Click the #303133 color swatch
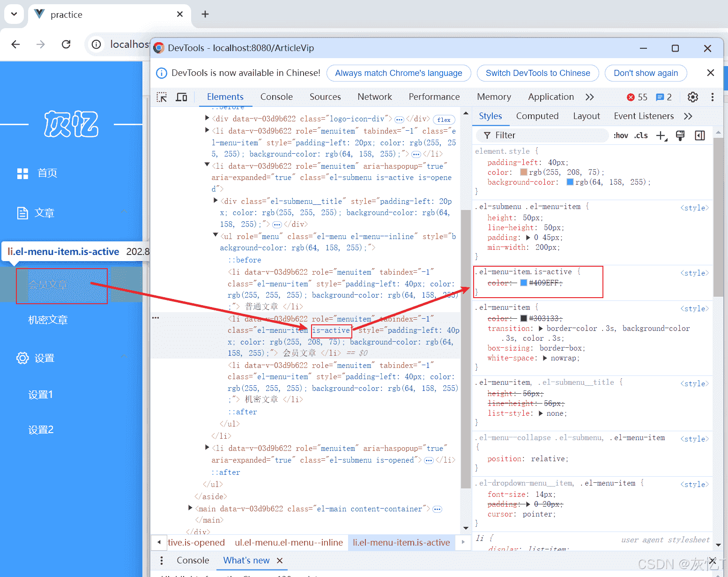Viewport: 728px width, 577px height. 524,318
